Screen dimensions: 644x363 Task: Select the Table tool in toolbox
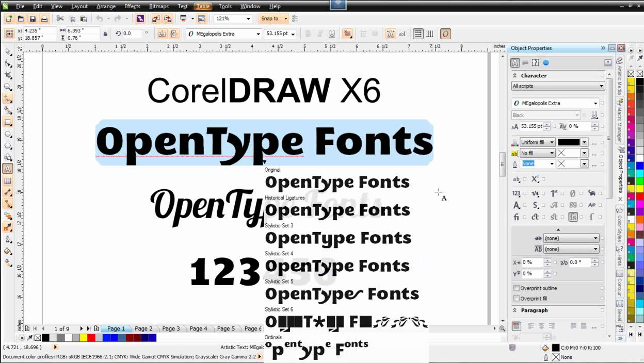click(8, 181)
